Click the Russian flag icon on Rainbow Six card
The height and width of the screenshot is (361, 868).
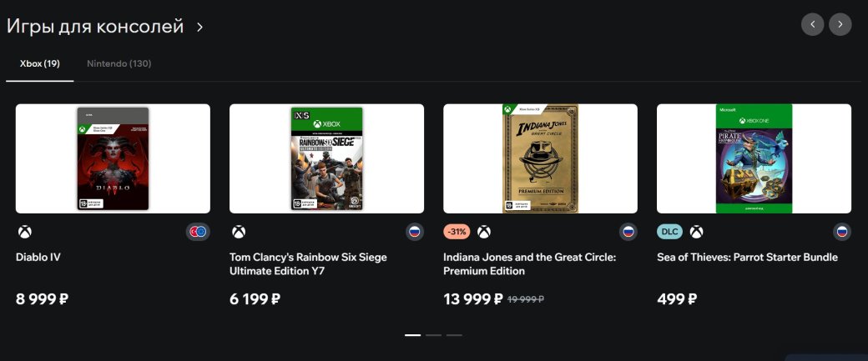point(414,232)
